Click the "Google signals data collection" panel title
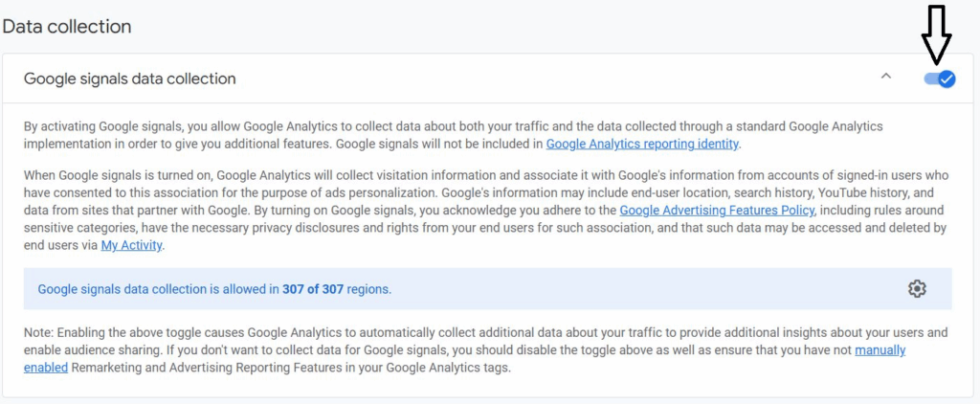The height and width of the screenshot is (404, 980). click(130, 79)
